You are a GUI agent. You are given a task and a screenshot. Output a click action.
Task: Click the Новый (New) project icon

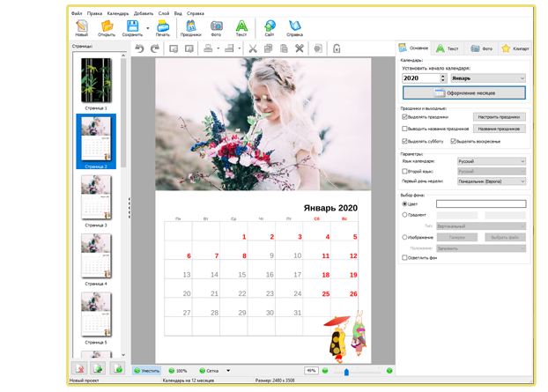tap(82, 27)
